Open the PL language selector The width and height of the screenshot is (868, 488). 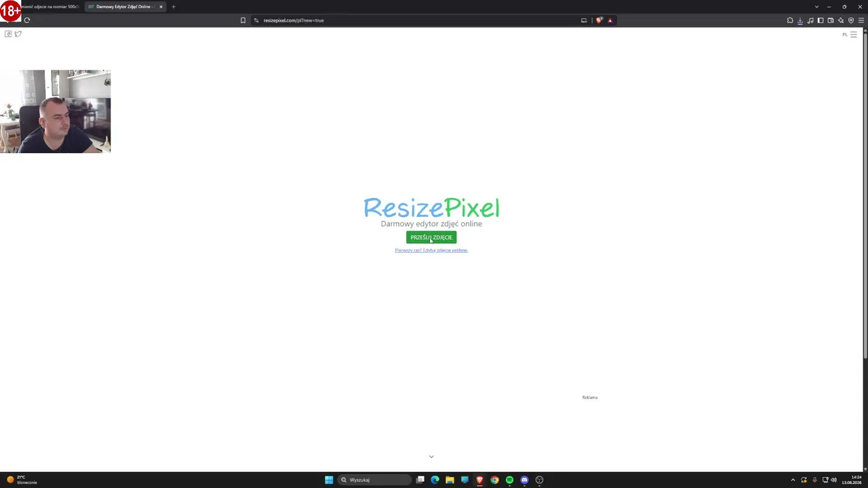[x=845, y=35]
